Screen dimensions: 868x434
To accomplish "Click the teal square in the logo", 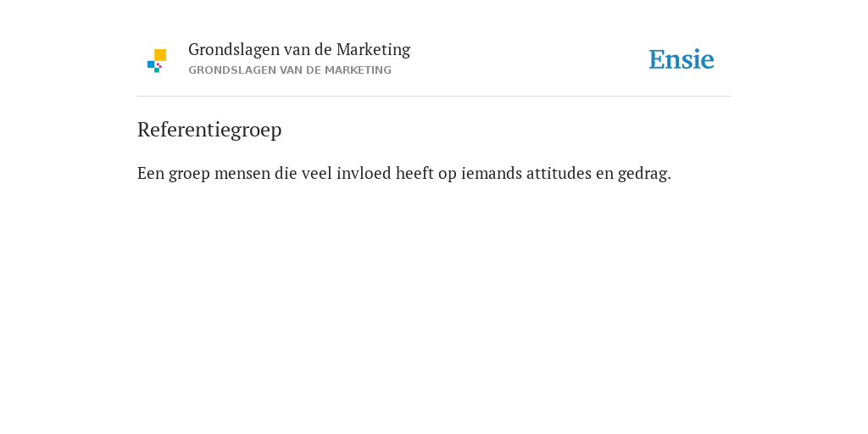I will 157,70.
